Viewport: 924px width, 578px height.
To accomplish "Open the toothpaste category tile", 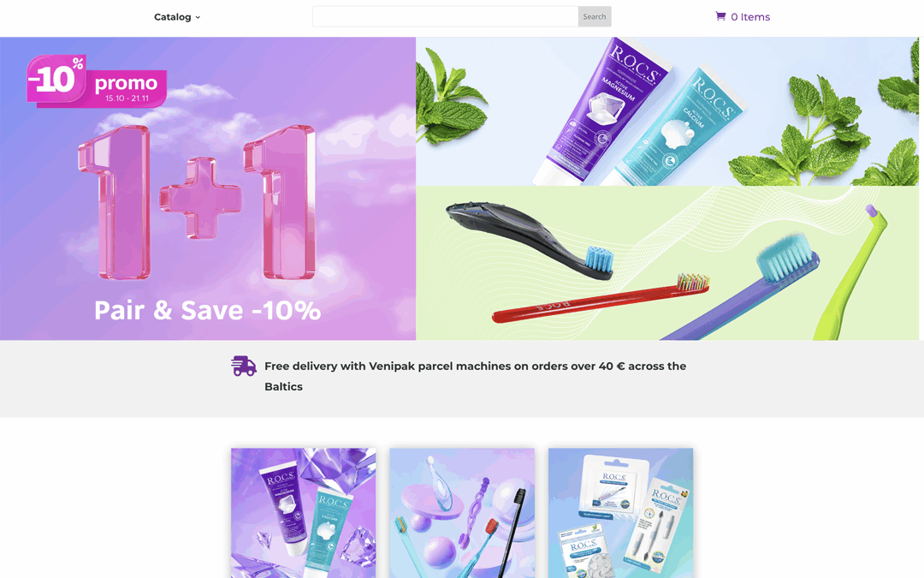I will 303,513.
